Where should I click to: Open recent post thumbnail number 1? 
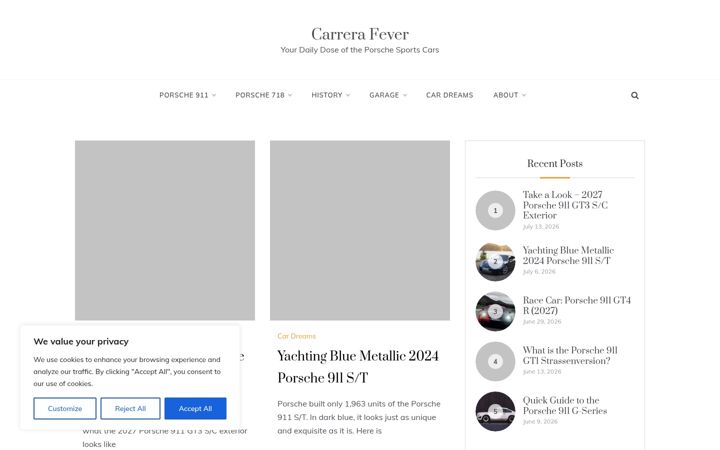[495, 210]
